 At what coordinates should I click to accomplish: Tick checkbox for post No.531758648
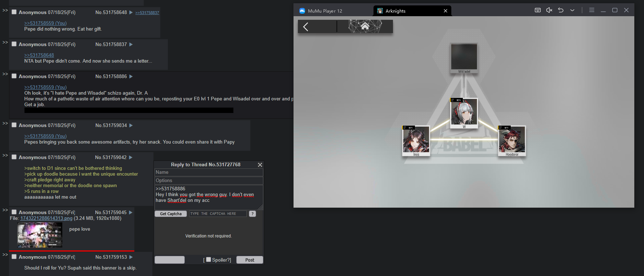click(x=14, y=12)
